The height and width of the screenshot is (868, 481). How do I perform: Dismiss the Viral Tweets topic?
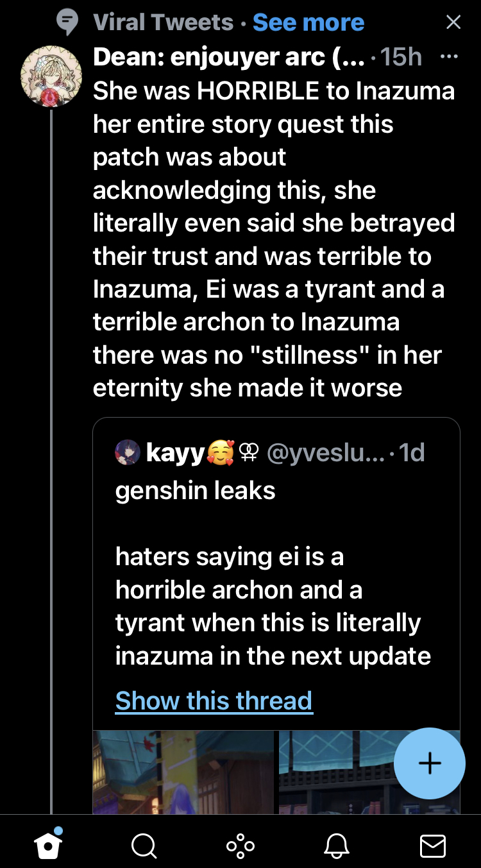point(453,22)
